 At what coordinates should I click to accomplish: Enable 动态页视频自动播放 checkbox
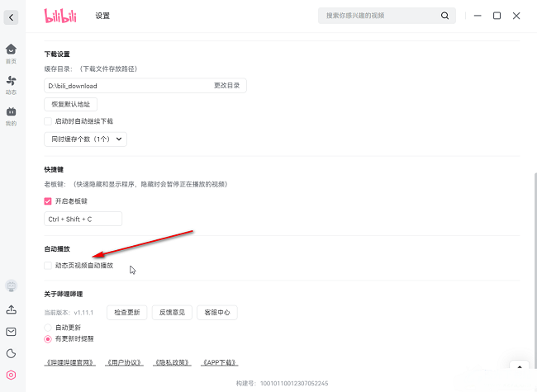(48, 266)
